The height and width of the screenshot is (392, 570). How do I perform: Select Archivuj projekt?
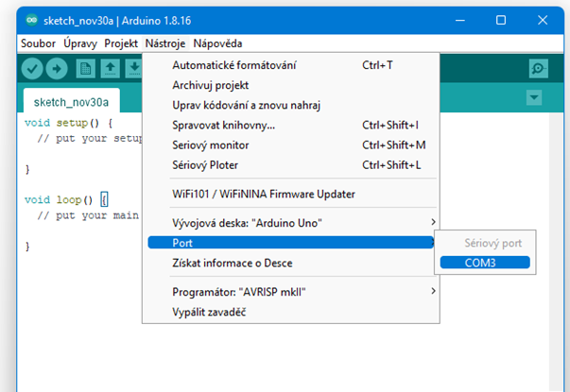click(x=291, y=85)
